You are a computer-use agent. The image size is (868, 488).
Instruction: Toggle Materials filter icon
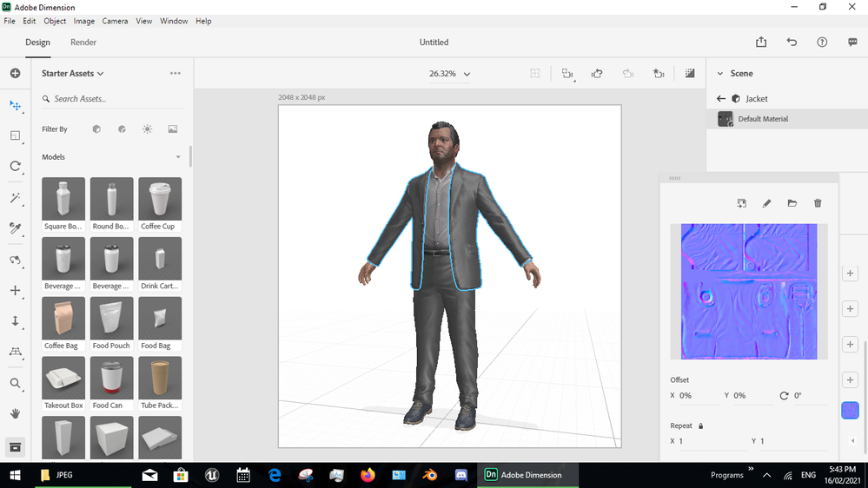click(x=122, y=129)
